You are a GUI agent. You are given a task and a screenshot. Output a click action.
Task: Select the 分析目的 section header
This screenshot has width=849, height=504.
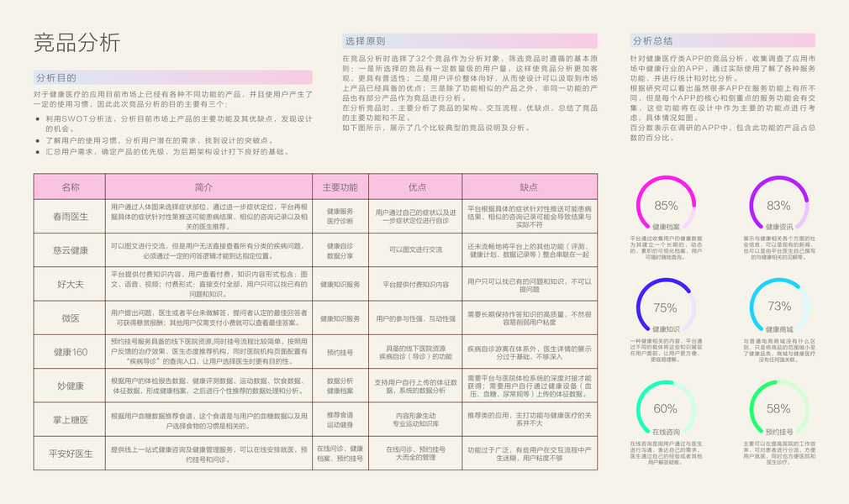click(x=172, y=77)
